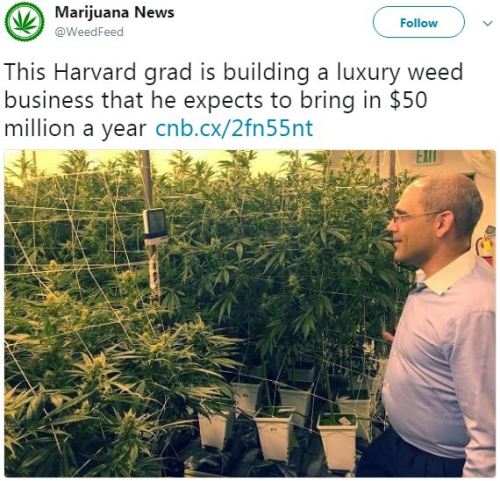Screen dimensions: 500x481
Task: Click the leftmost white plant pot
Action: [x=215, y=430]
